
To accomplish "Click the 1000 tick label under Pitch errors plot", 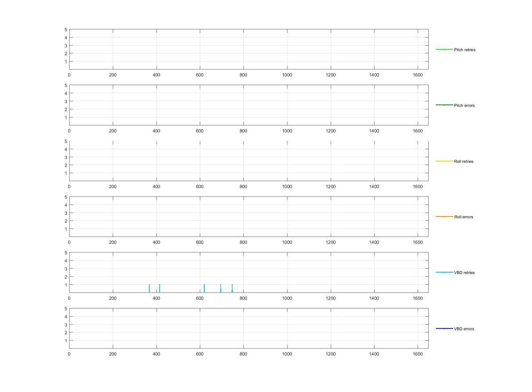I will 287,131.
